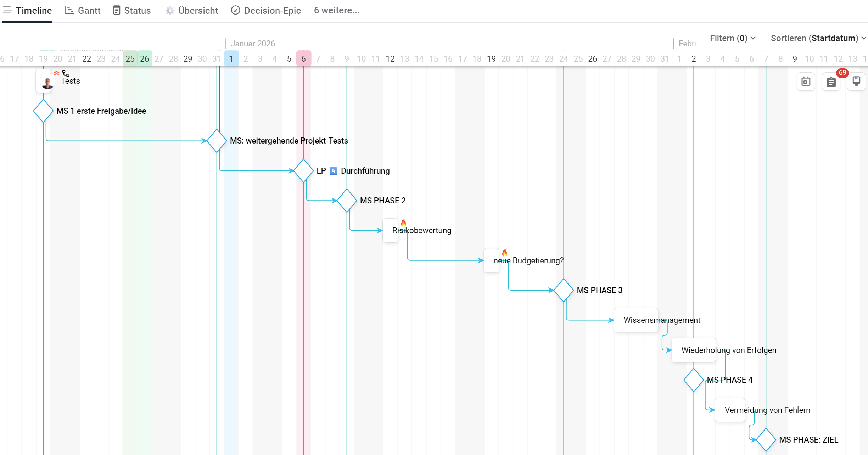Open the Risikobewertung task card
868x455 pixels.
(x=390, y=230)
